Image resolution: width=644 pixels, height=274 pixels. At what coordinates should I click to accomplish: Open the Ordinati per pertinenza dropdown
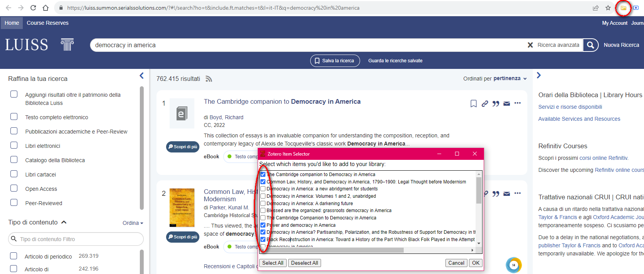pos(495,79)
